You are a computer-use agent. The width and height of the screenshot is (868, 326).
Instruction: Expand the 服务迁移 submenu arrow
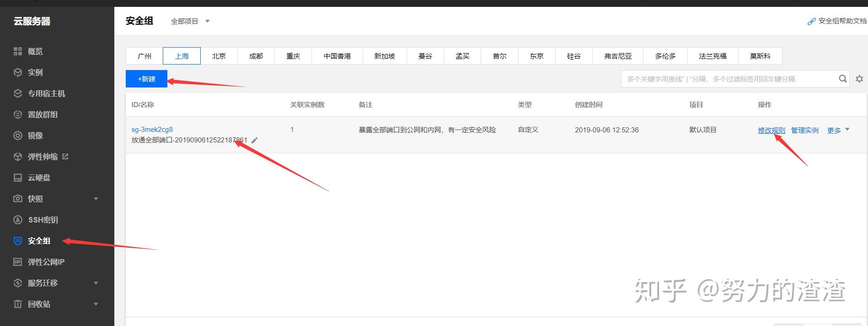[x=96, y=283]
